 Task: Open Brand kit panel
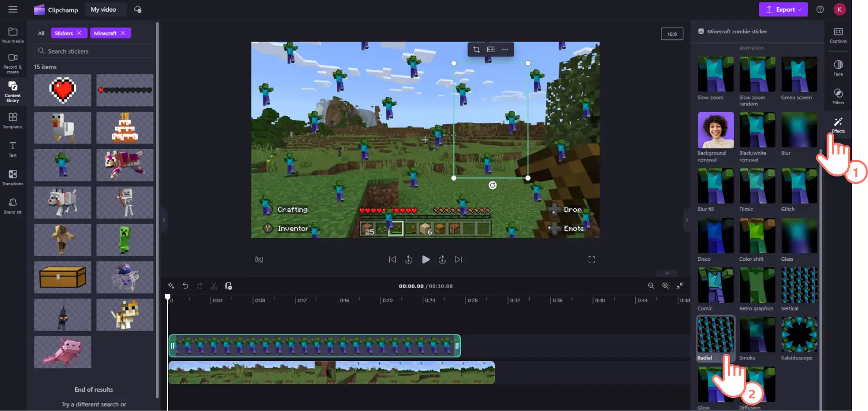13,206
